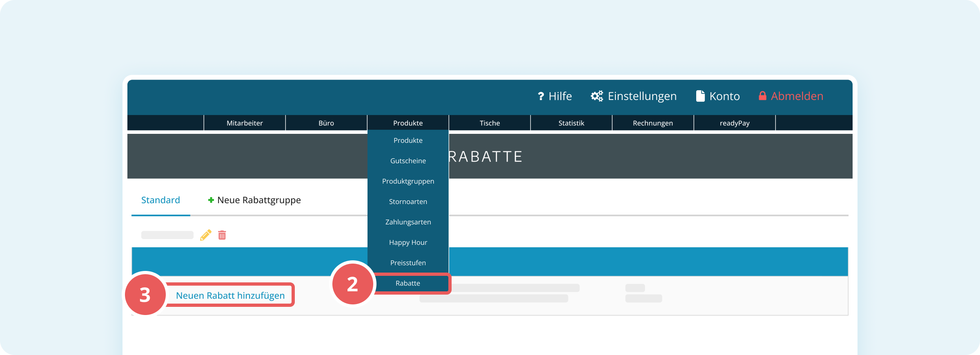This screenshot has height=355, width=980.
Task: Select Preisstufen in the dropdown
Action: pyautogui.click(x=408, y=263)
